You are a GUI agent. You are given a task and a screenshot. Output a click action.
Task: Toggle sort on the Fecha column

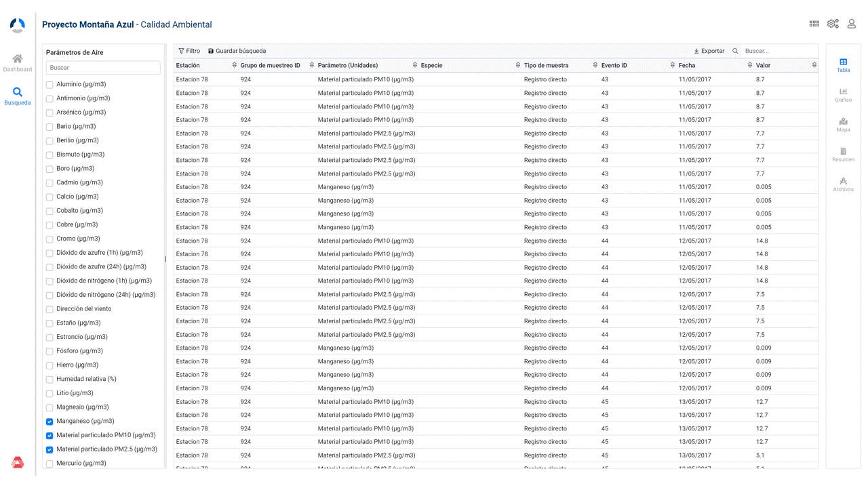pyautogui.click(x=750, y=65)
